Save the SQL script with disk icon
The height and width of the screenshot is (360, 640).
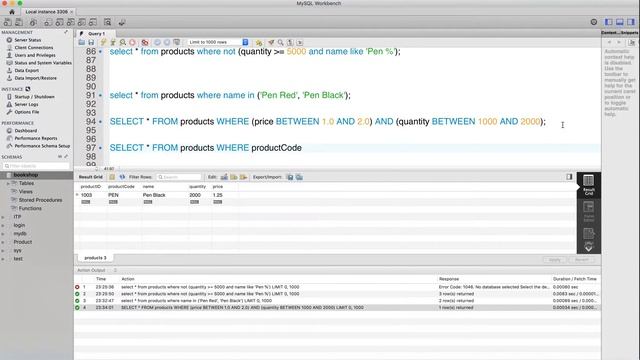point(91,42)
